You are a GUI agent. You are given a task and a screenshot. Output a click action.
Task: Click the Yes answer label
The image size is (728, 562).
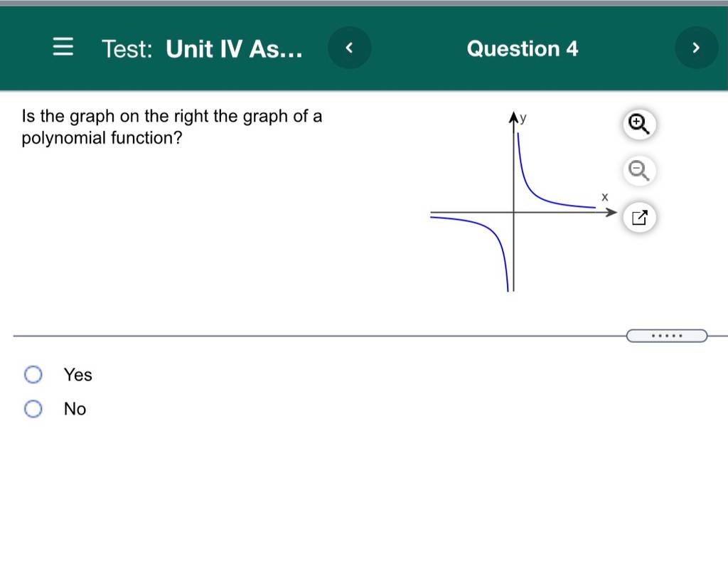pos(78,375)
